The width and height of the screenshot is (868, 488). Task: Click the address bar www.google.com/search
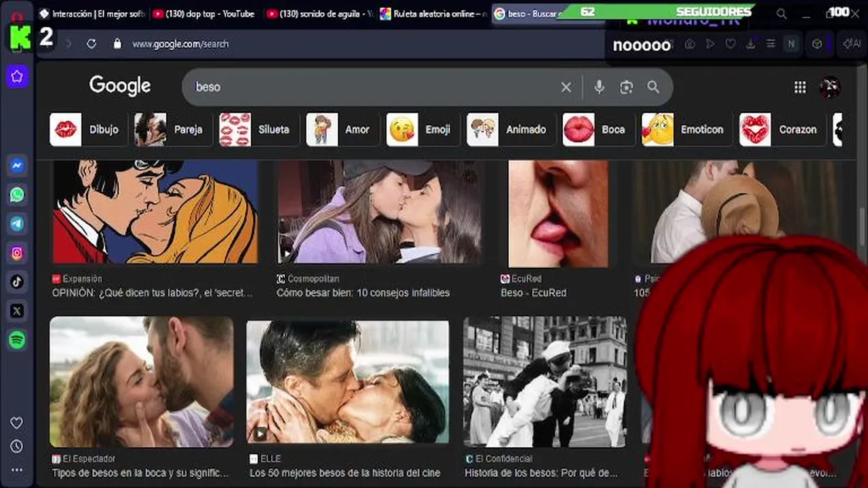pyautogui.click(x=180, y=43)
